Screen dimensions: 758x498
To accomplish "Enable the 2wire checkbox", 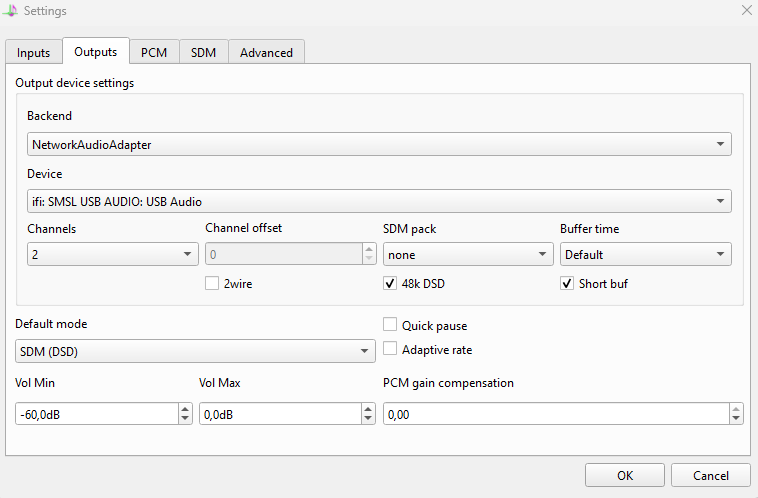I will [x=212, y=283].
